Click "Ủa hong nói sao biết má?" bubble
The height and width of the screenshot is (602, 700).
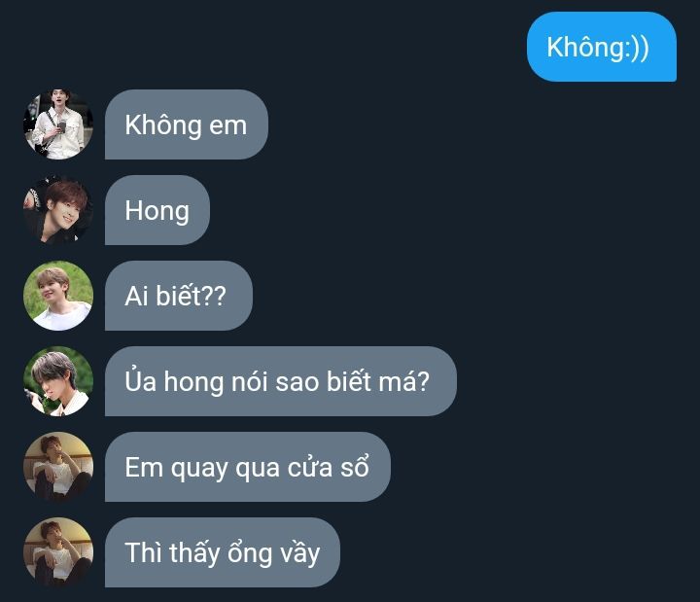point(281,381)
